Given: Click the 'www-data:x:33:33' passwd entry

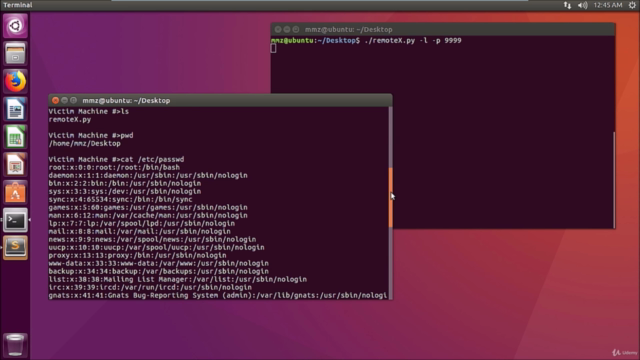Looking at the screenshot, I should point(159,263).
